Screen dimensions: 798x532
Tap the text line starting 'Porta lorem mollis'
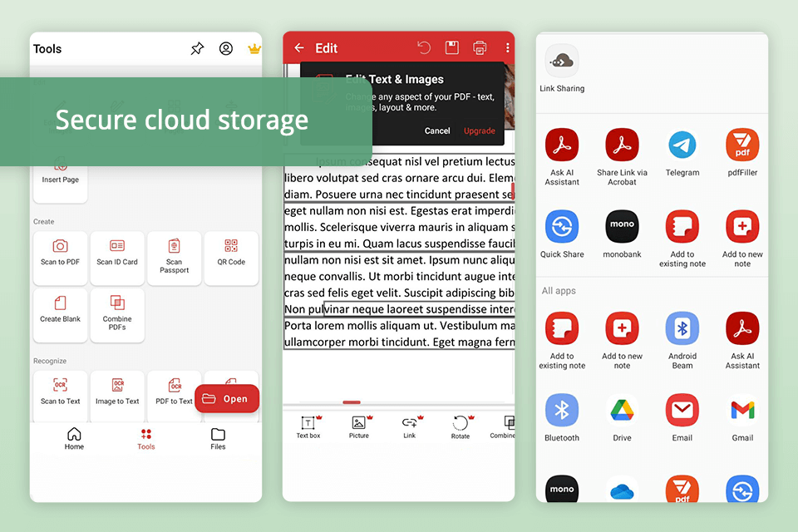(400, 325)
